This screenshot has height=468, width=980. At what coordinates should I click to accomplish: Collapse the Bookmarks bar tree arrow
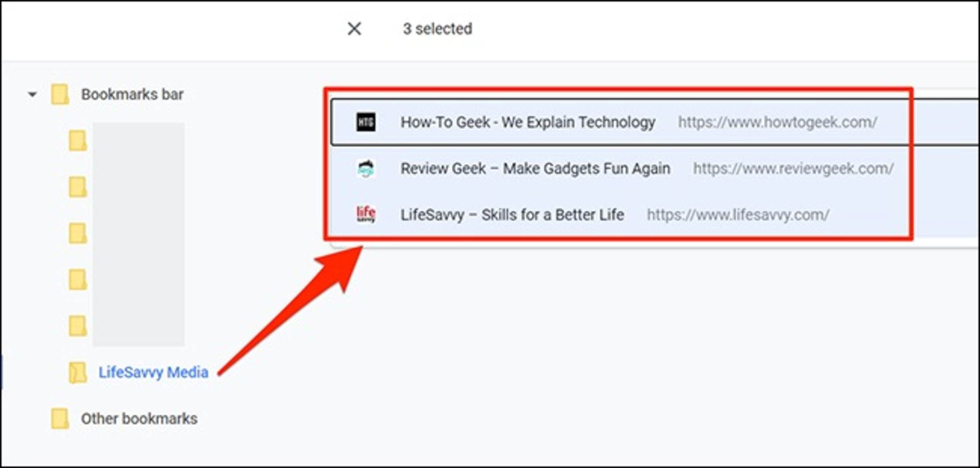[x=32, y=95]
